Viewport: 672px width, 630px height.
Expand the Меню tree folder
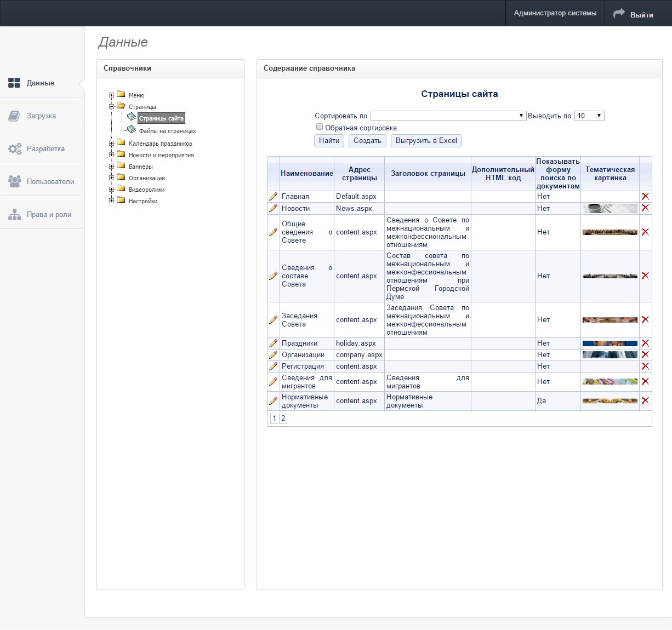[x=112, y=95]
